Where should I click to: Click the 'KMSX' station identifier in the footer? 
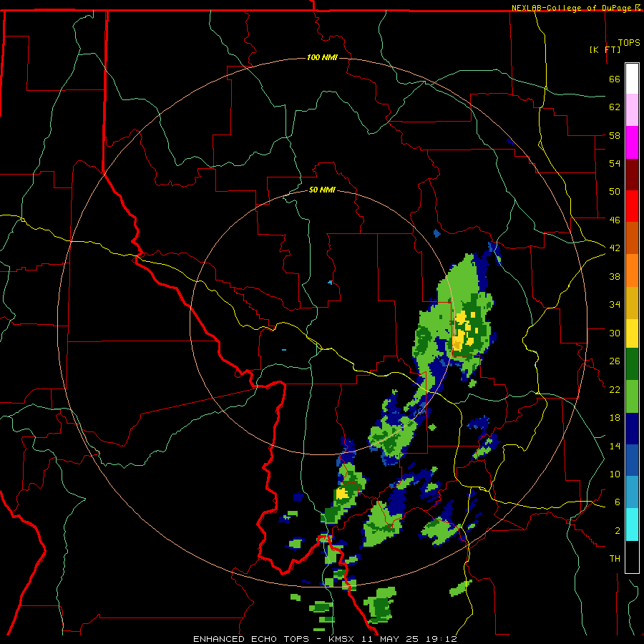(x=342, y=639)
